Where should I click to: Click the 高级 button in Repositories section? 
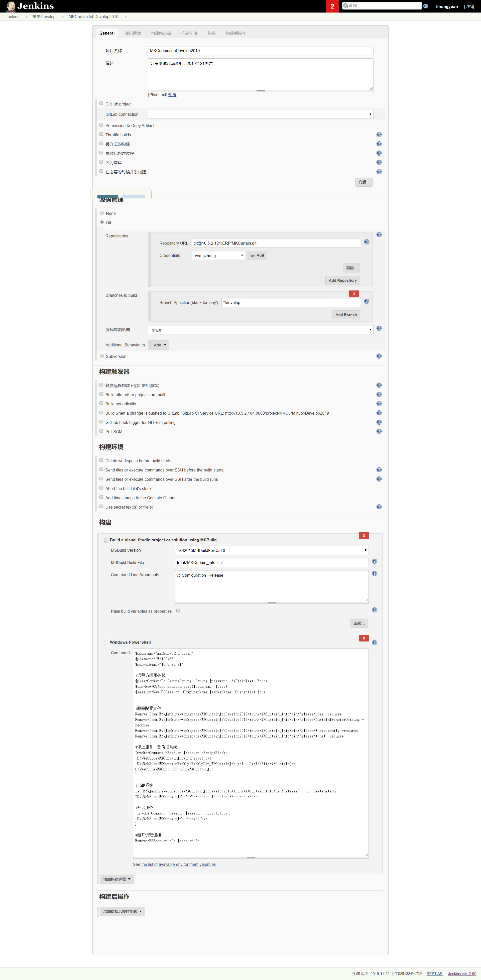352,268
